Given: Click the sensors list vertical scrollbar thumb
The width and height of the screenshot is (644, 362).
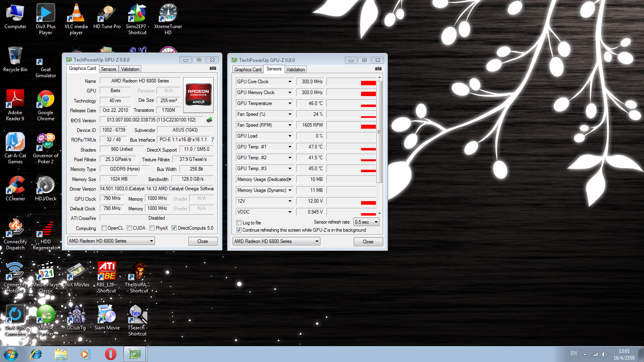Looking at the screenshot, I should click(x=379, y=132).
